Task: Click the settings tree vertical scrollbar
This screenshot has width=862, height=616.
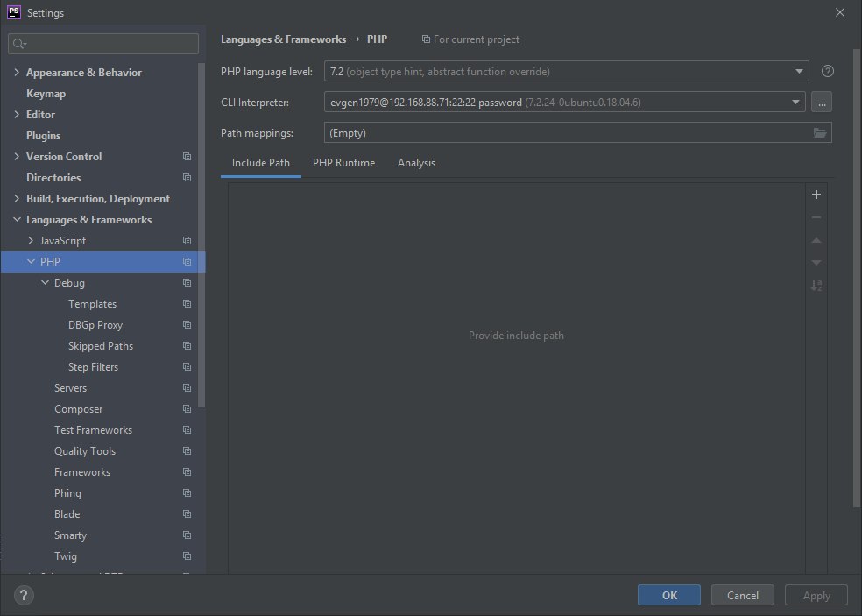Action: click(x=201, y=236)
